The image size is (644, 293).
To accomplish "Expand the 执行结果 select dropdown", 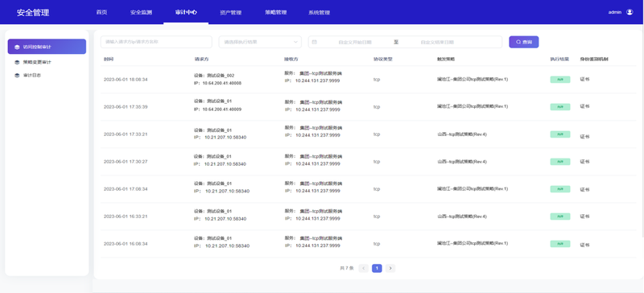I will [260, 42].
